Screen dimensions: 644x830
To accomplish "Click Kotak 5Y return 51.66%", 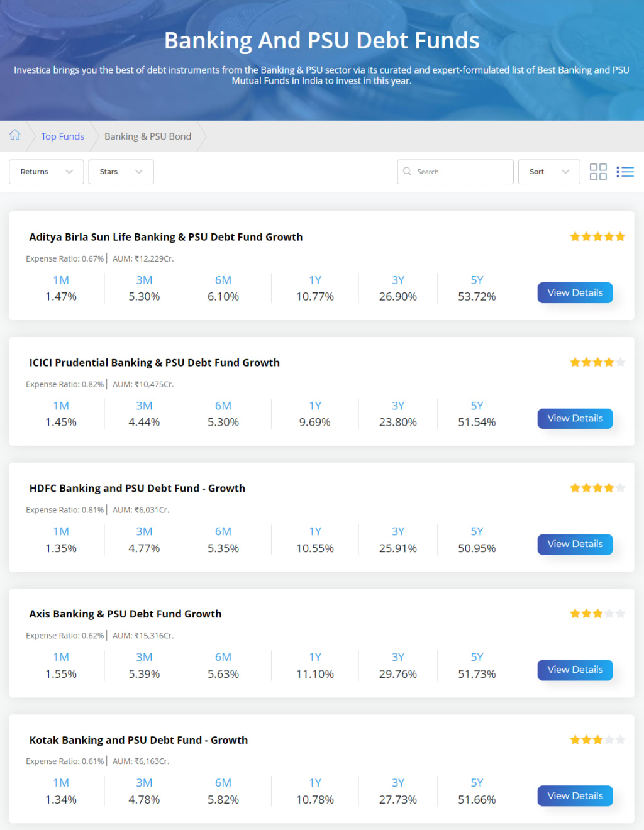I will point(477,800).
